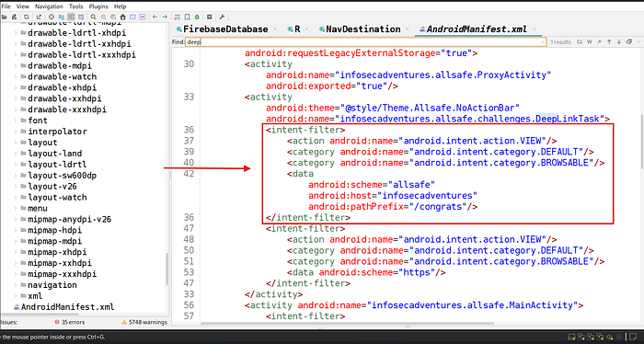Click the blue window toolbar icon
The width and height of the screenshot is (644, 344).
click(132, 17)
